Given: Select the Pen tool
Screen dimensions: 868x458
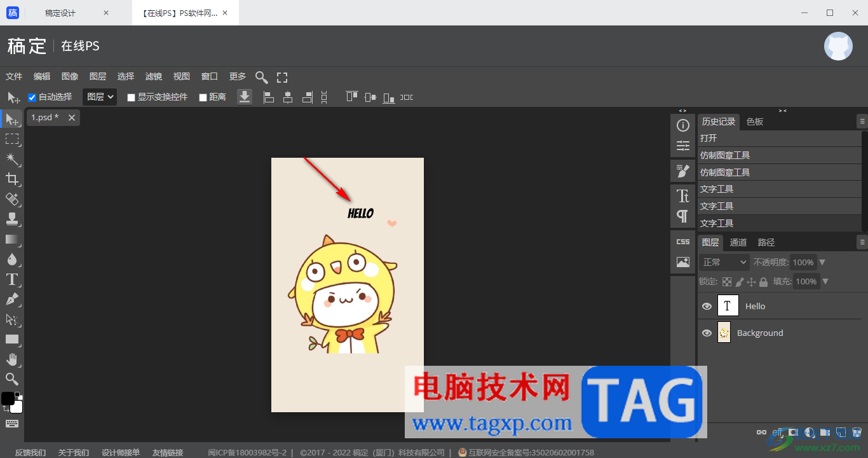Looking at the screenshot, I should coord(12,299).
